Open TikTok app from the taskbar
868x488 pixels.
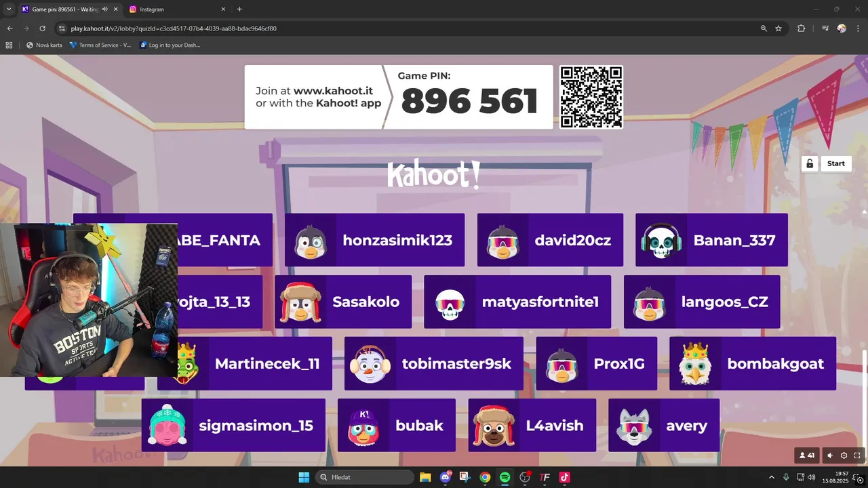(x=564, y=477)
